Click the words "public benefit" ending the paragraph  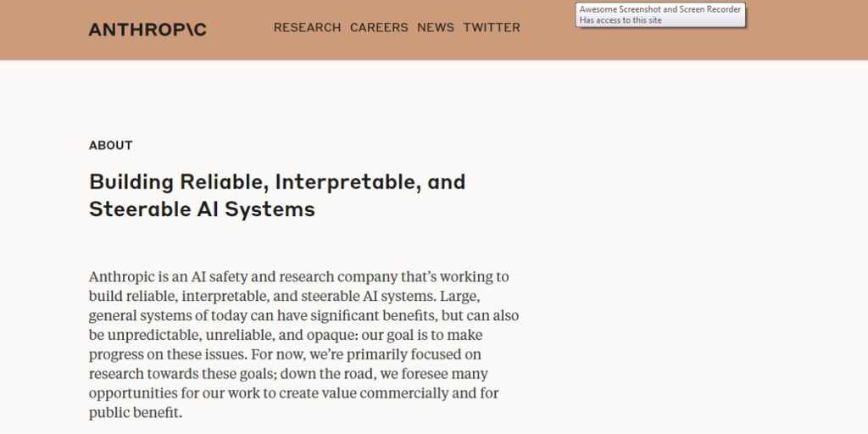[x=136, y=414]
